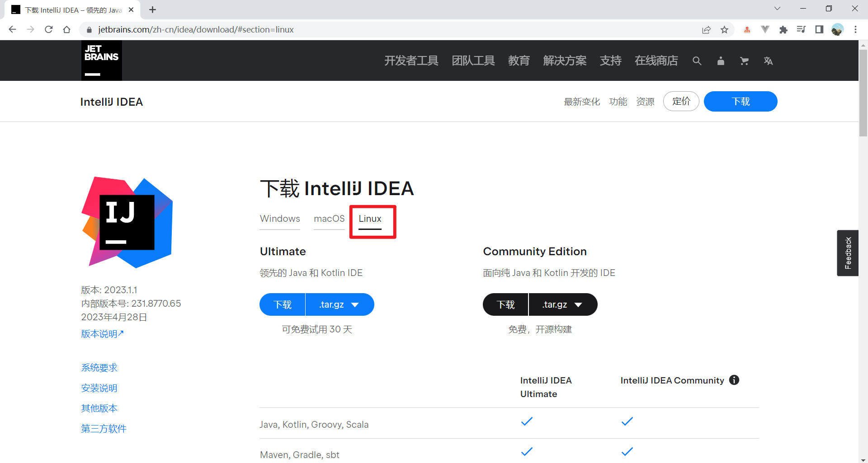Click the JetBrains logo
Viewport: 868px width, 463px height.
coord(101,60)
